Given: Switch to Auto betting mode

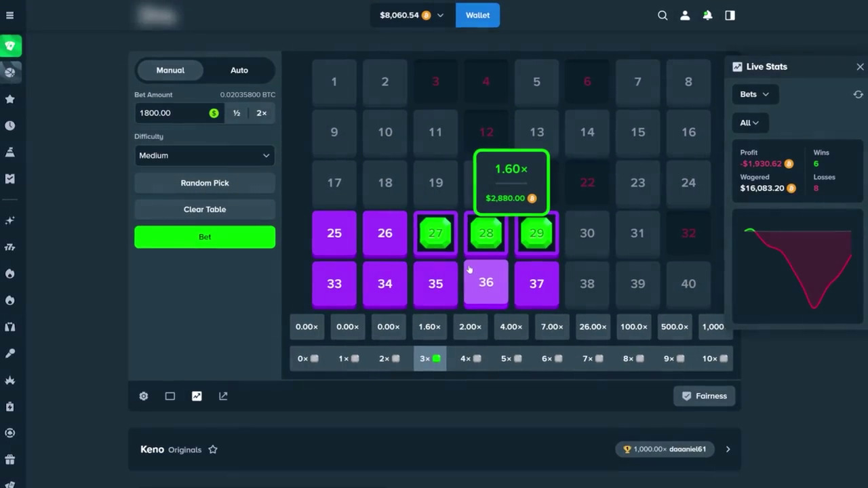Looking at the screenshot, I should coord(239,70).
